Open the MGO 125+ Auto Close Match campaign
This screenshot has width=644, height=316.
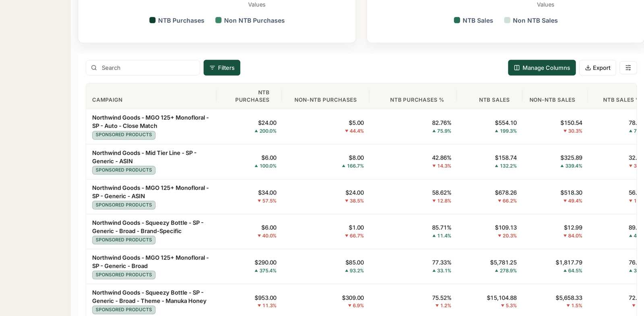151,122
